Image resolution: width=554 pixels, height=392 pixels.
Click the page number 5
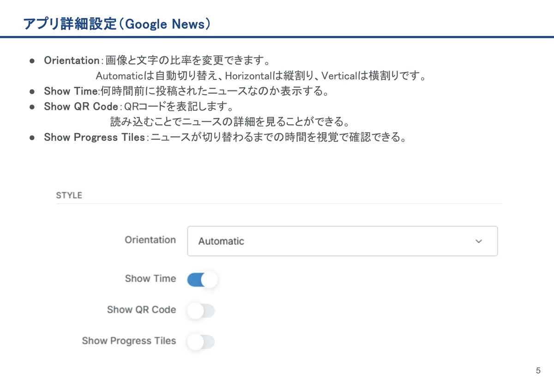tap(538, 371)
